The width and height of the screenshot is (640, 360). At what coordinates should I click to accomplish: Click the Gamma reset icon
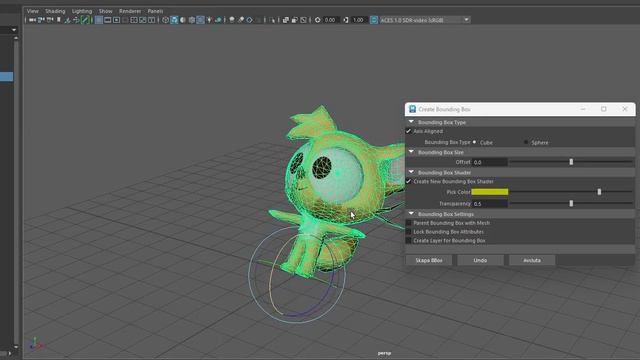(346, 20)
